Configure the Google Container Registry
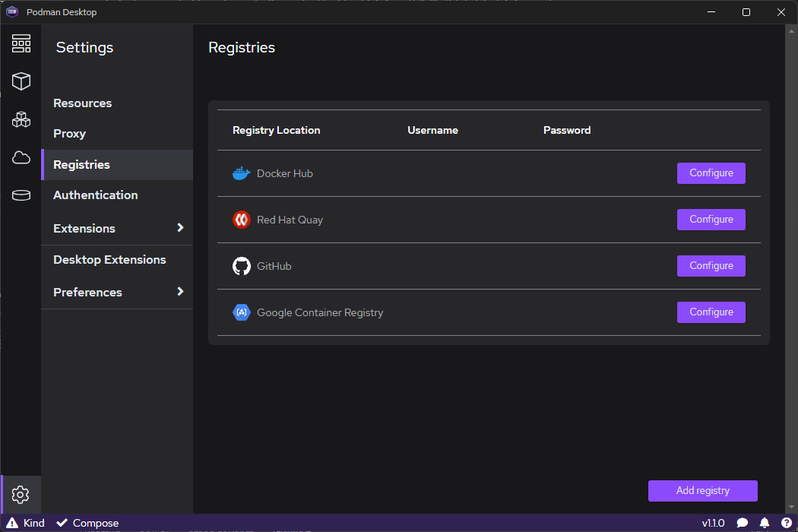 point(711,312)
